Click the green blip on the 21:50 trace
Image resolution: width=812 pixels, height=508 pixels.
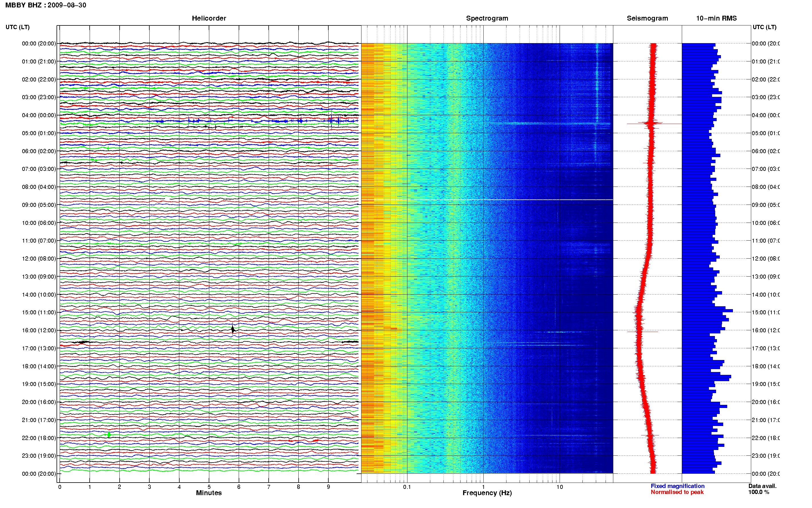pos(108,434)
